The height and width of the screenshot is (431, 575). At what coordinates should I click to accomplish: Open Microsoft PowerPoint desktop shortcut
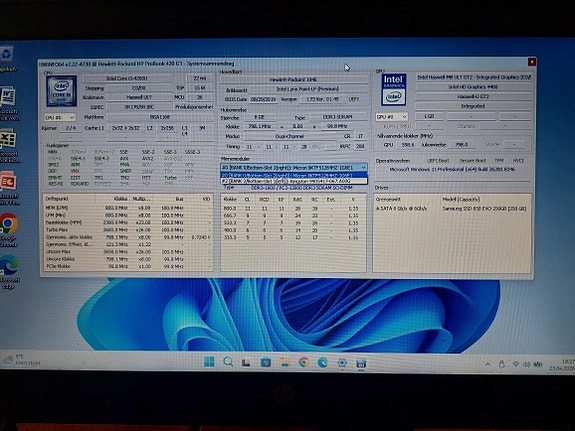point(8,188)
